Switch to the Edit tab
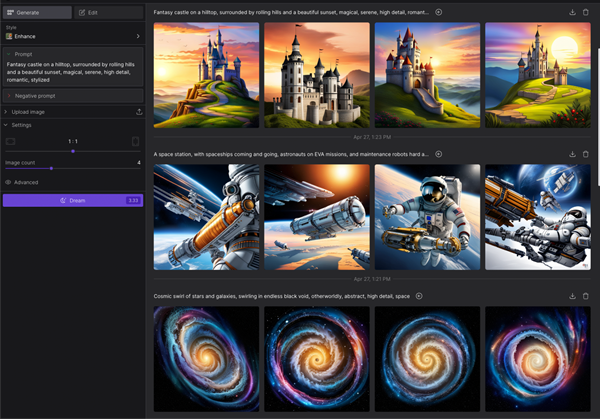Viewport: 600px width, 419px height. (x=108, y=12)
